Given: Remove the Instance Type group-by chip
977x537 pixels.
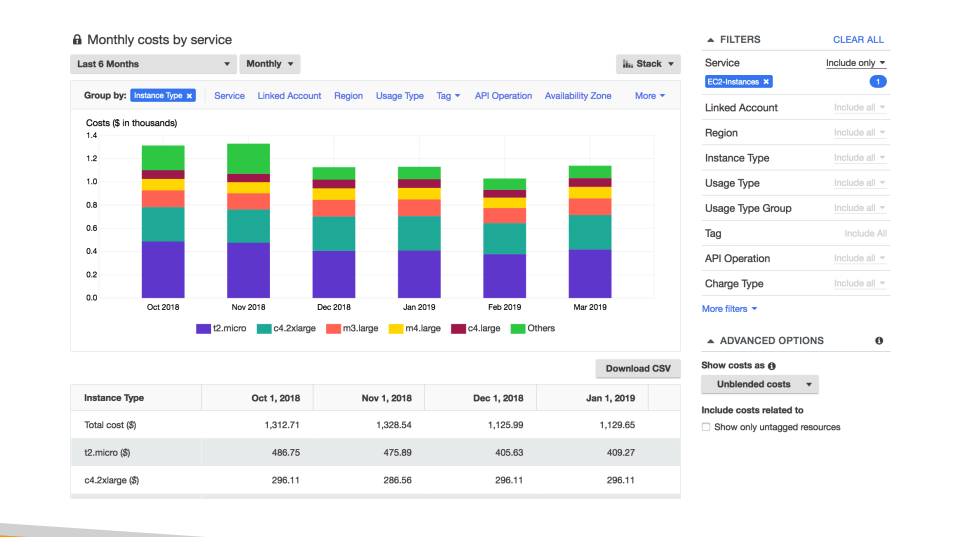Looking at the screenshot, I should coord(189,96).
